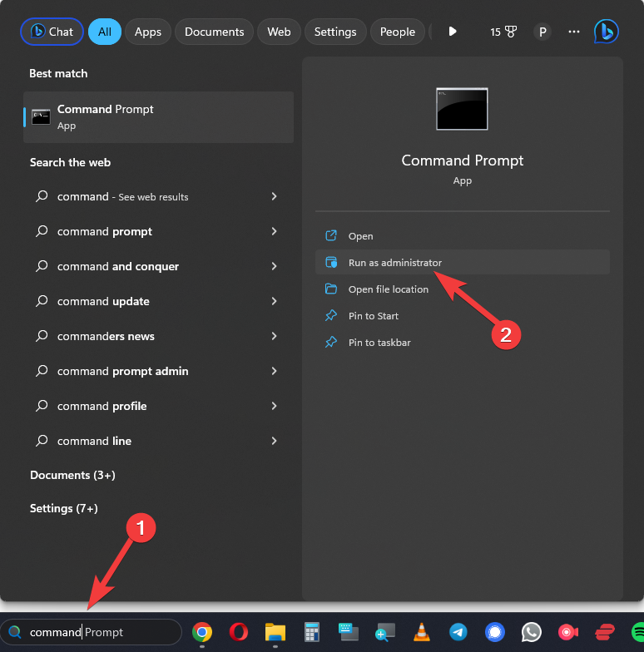Open the Calculator taskbar icon
Screen dimensions: 644x652
pos(312,632)
